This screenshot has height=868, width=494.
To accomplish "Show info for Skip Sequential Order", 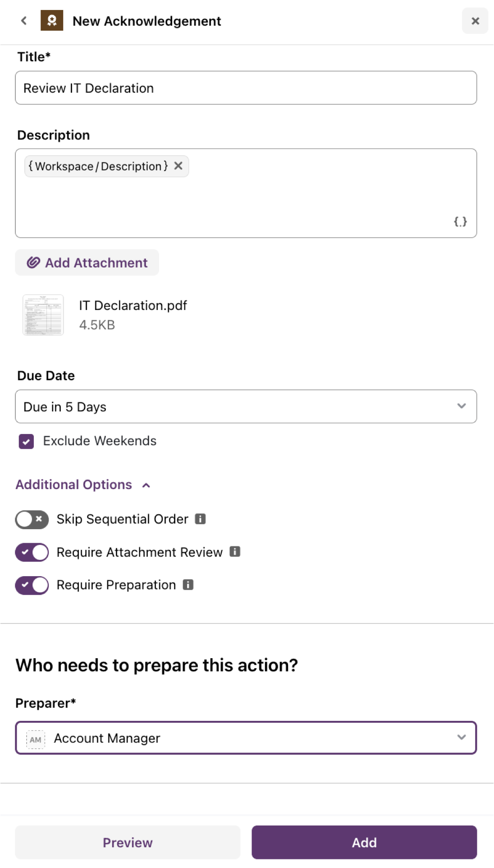I will pos(200,519).
